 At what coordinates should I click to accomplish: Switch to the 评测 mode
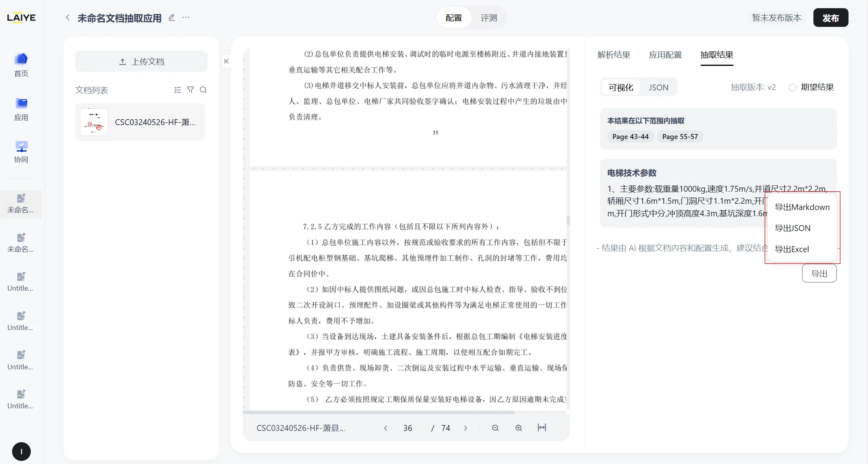click(489, 18)
